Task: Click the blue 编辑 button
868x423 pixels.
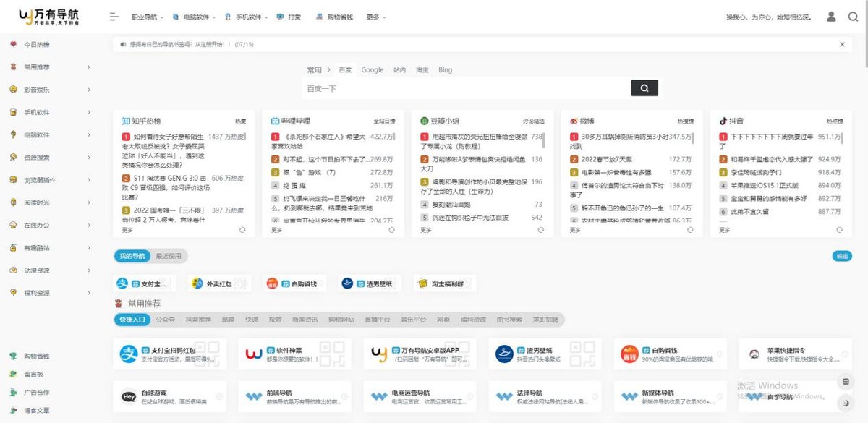Action: coord(842,256)
